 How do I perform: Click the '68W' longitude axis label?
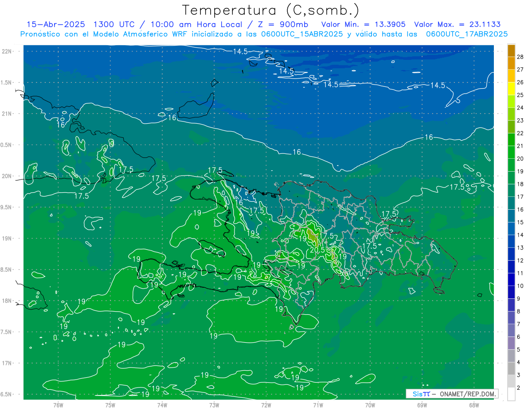473,405
